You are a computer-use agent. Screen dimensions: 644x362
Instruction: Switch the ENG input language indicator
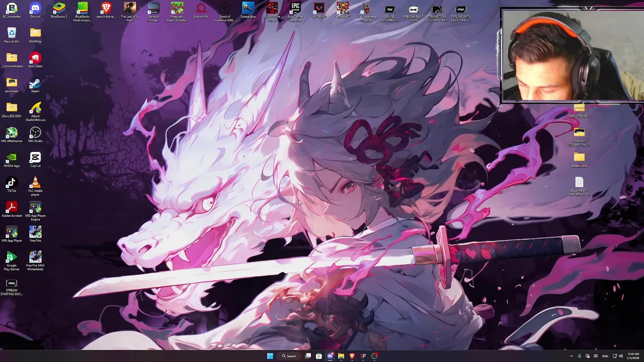coord(605,356)
